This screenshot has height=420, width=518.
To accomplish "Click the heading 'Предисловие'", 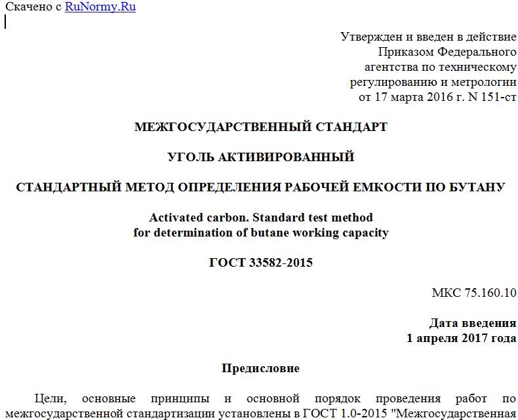I will point(261,368).
